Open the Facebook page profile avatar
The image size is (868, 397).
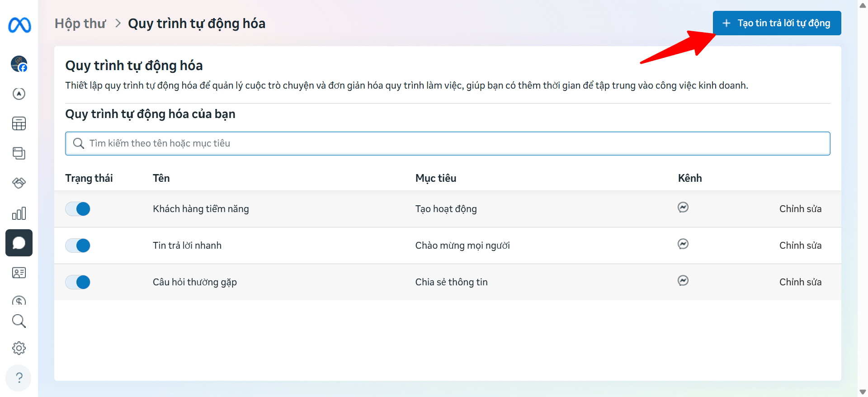pos(19,64)
